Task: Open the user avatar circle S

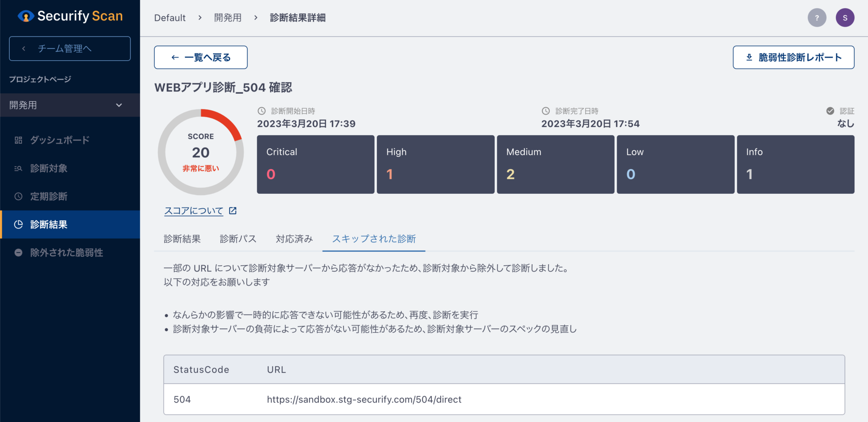Action: click(845, 17)
